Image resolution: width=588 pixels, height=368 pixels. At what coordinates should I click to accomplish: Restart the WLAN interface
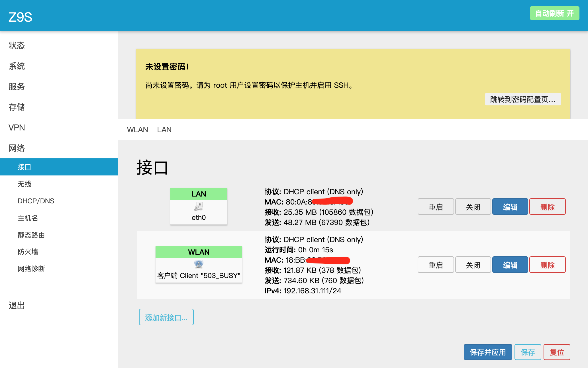436,265
